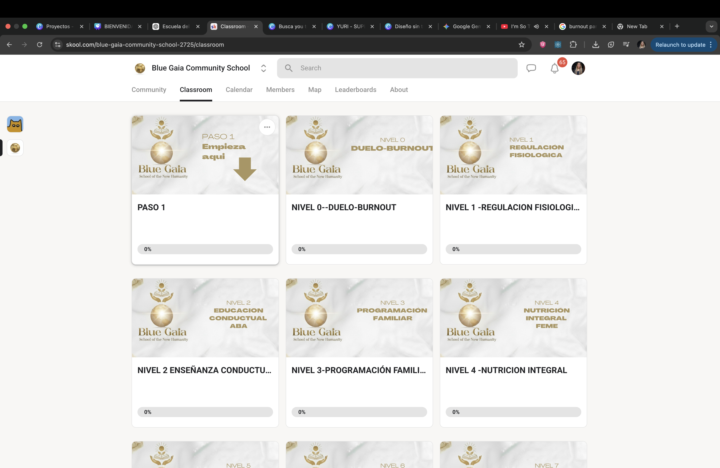Expand the community switcher chevrons
The image size is (720, 468).
pos(264,68)
